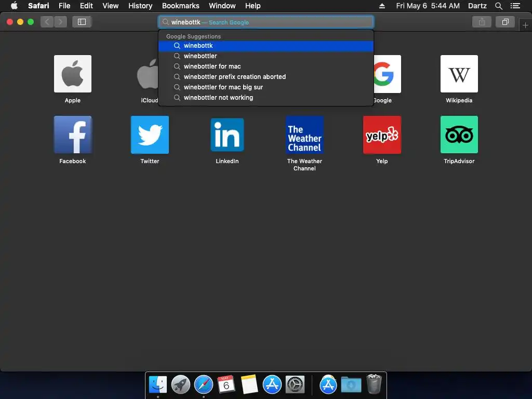
Task: Open Spotlight search in menu bar
Action: (498, 6)
